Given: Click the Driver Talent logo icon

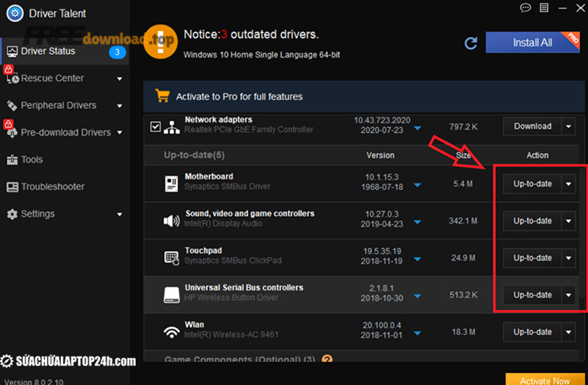Looking at the screenshot, I should point(14,14).
